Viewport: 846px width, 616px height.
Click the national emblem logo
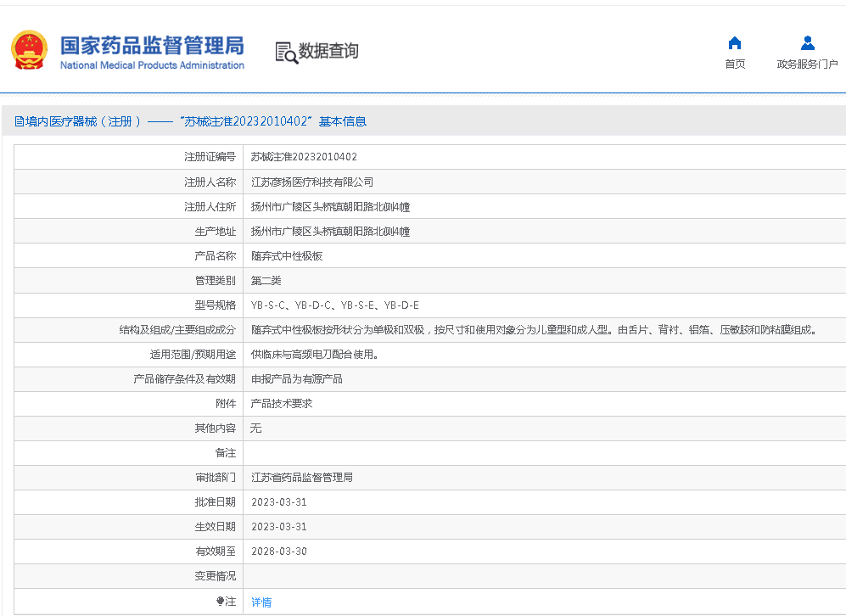pyautogui.click(x=30, y=50)
